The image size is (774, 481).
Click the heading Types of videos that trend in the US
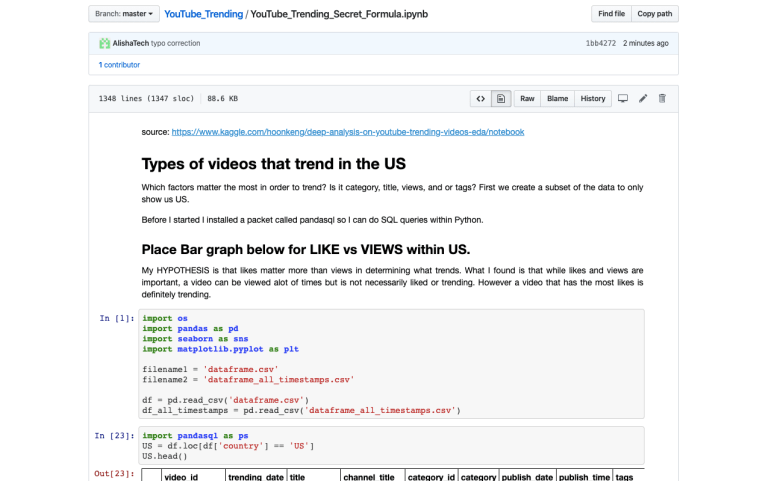pyautogui.click(x=273, y=164)
